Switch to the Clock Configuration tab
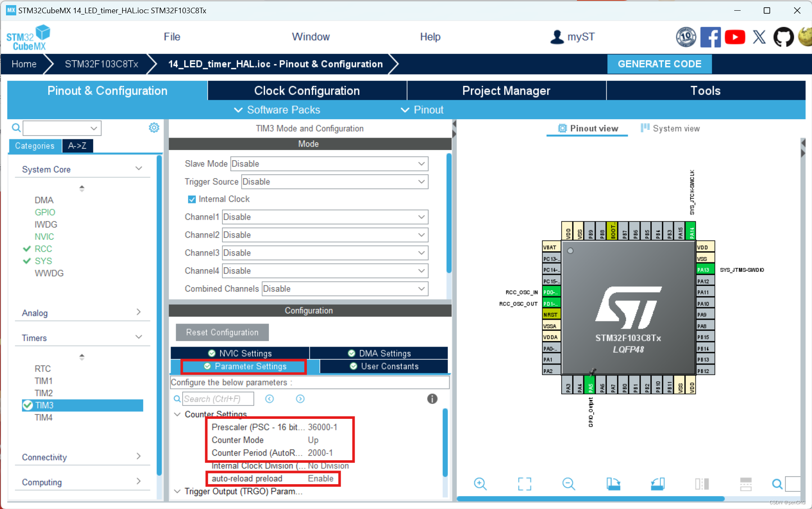812x509 pixels. tap(306, 90)
